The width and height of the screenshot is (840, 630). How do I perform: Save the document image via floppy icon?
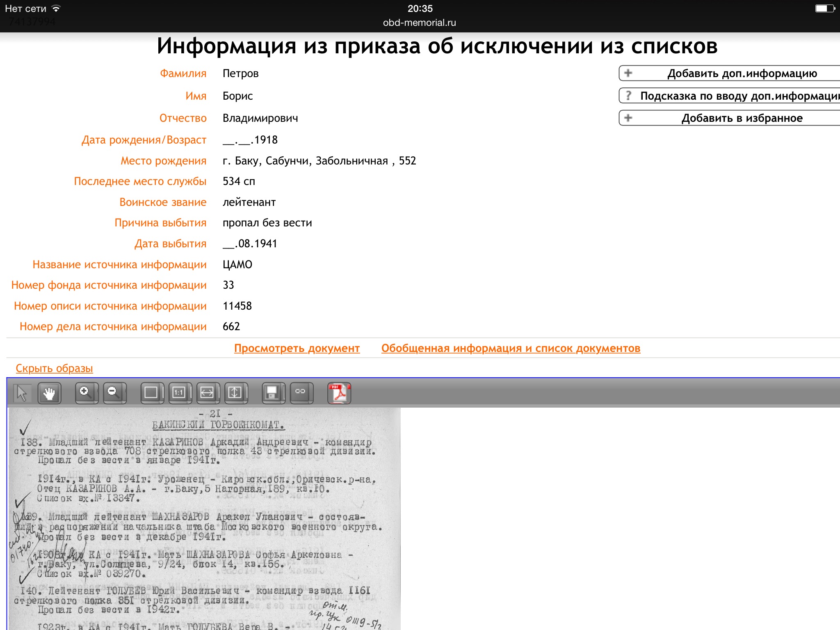point(272,393)
